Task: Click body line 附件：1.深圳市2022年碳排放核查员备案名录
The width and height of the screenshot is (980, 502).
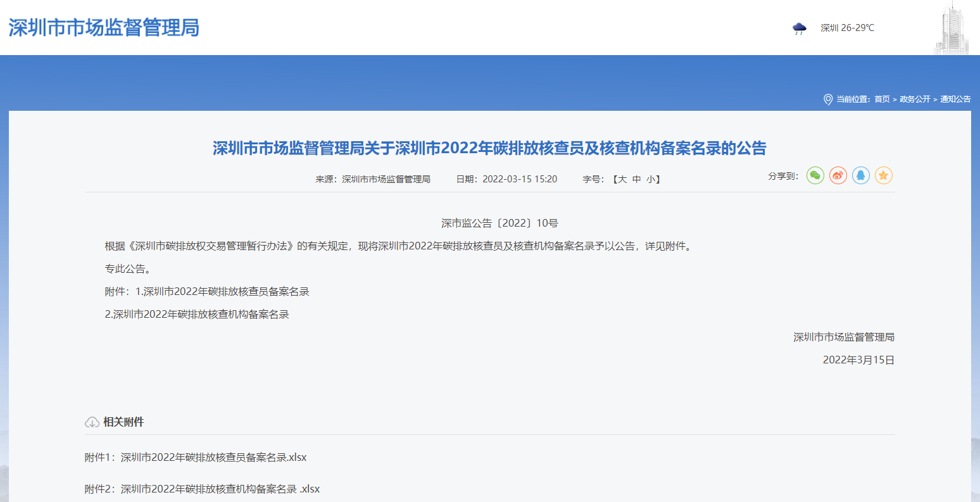Action: point(207,292)
